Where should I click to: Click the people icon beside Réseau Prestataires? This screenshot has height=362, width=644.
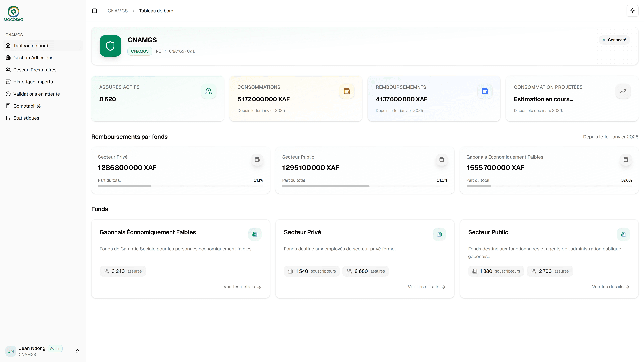coord(8,70)
